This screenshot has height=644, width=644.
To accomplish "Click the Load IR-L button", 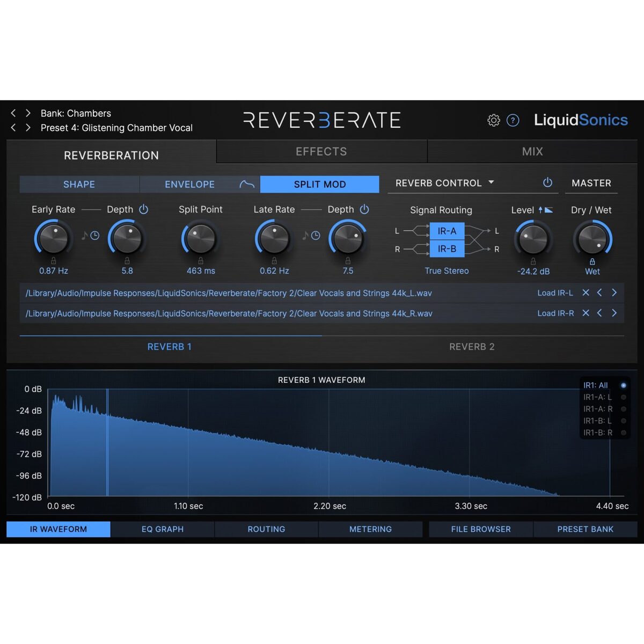I will pyautogui.click(x=555, y=292).
